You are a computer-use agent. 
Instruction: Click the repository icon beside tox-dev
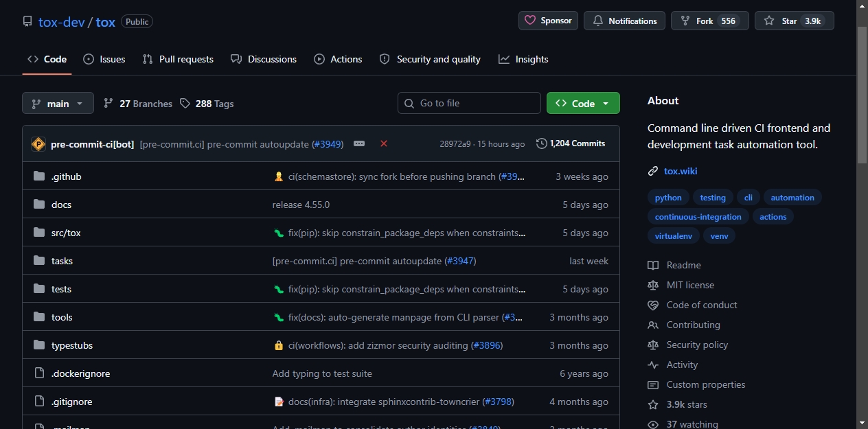27,21
